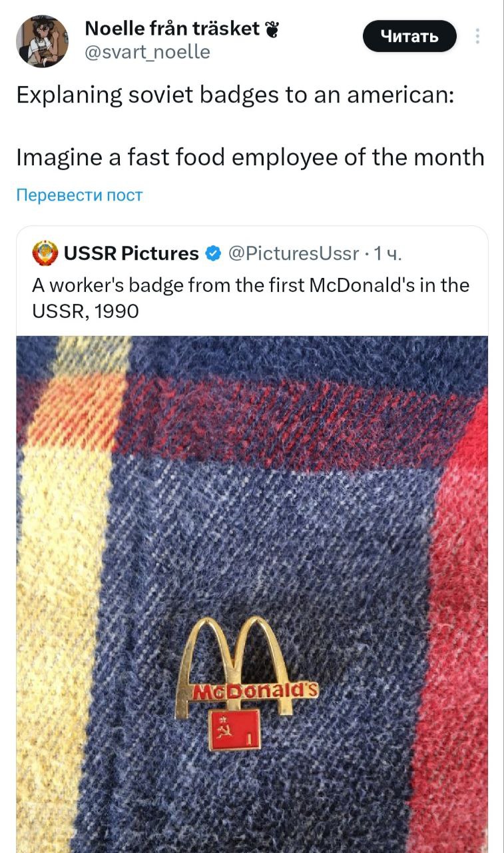Screen dimensions: 504x853
Task: Click the "Explaning soviet badges to an american:" text
Action: point(236,95)
